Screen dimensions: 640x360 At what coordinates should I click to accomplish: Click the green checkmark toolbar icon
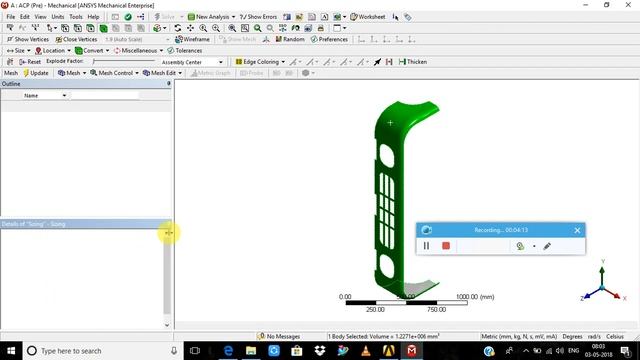coord(128,17)
